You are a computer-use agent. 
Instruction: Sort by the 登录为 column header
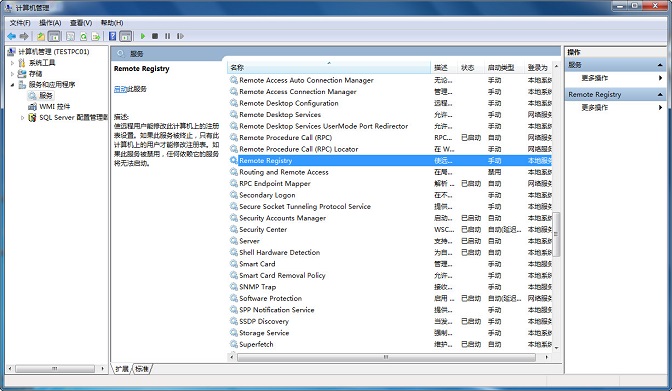[x=538, y=67]
